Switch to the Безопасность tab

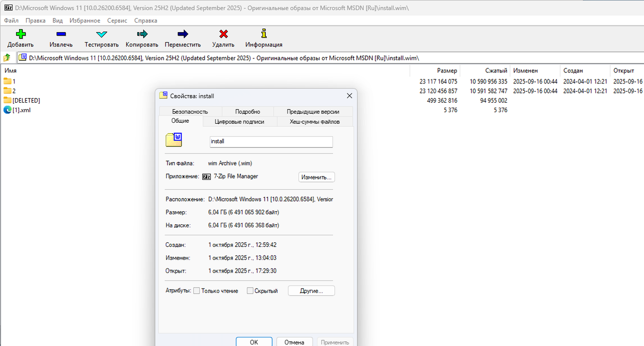190,112
